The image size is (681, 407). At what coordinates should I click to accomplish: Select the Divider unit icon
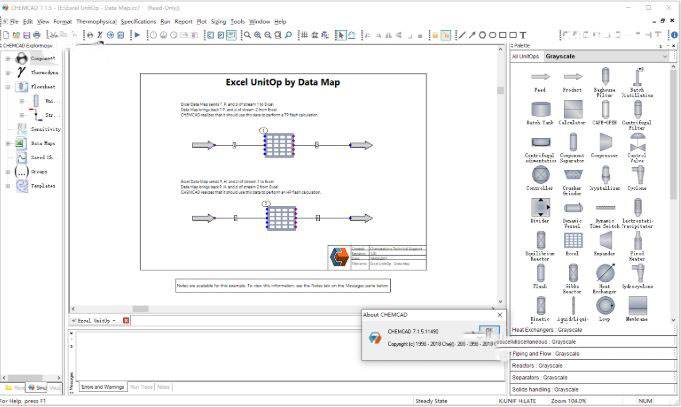[540, 208]
